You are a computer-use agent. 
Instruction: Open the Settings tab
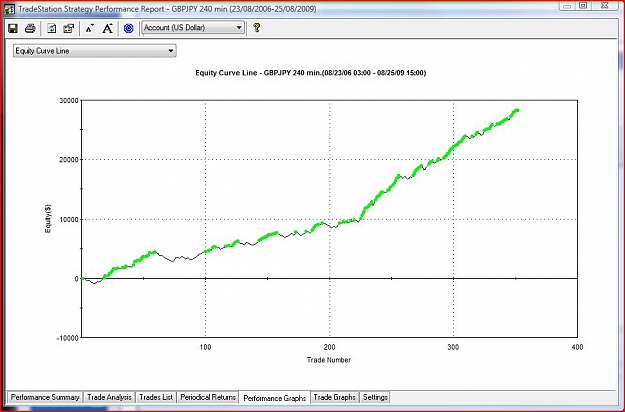(375, 397)
